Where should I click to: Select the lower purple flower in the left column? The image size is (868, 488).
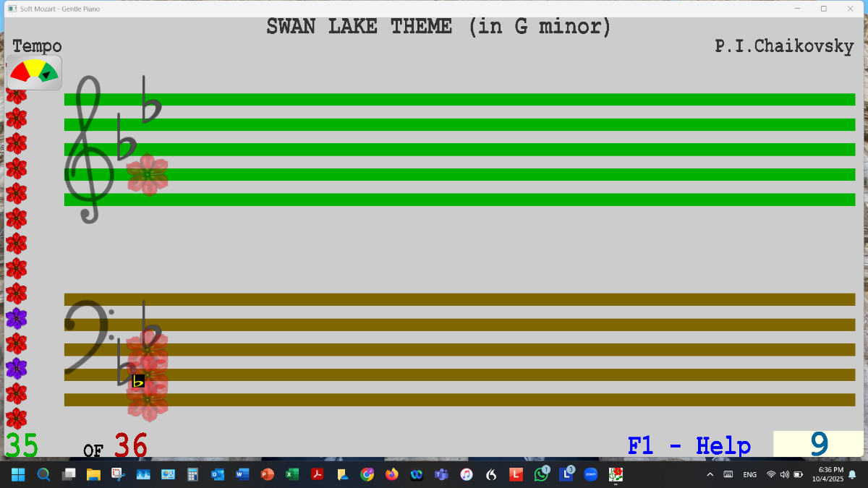pyautogui.click(x=16, y=368)
